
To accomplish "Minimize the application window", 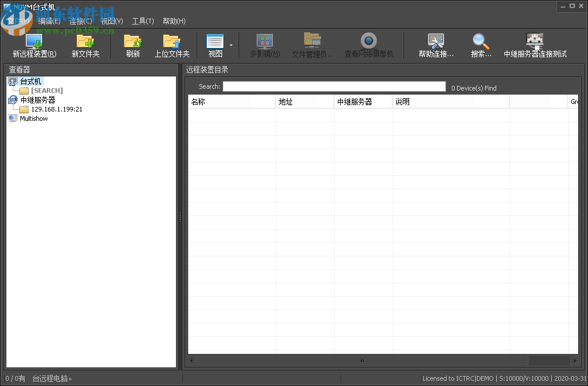I will coord(563,6).
